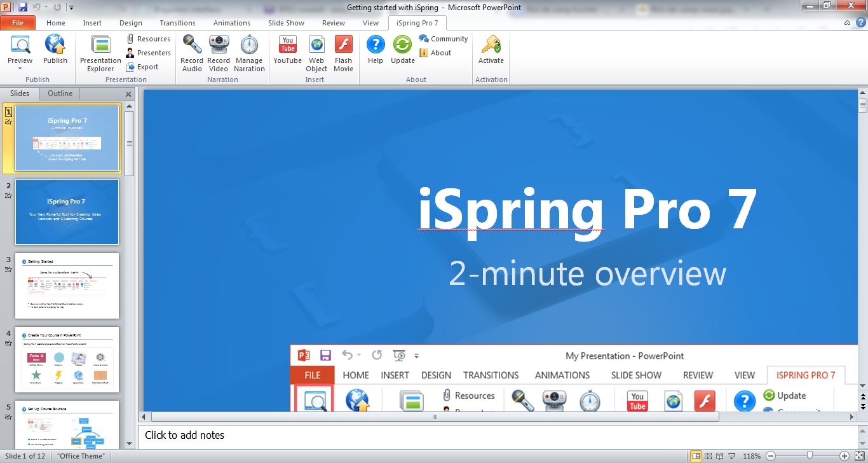The image size is (868, 463).
Task: Switch to Normal view
Action: 696,456
